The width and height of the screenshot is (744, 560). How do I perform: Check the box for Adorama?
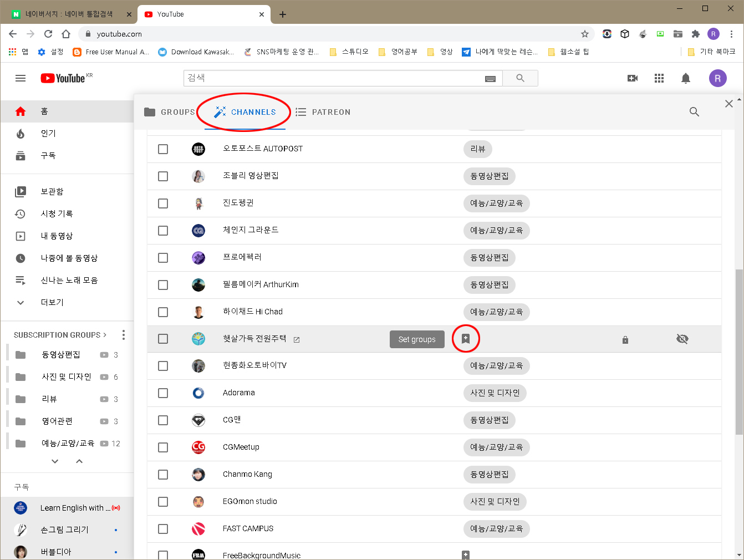point(163,393)
